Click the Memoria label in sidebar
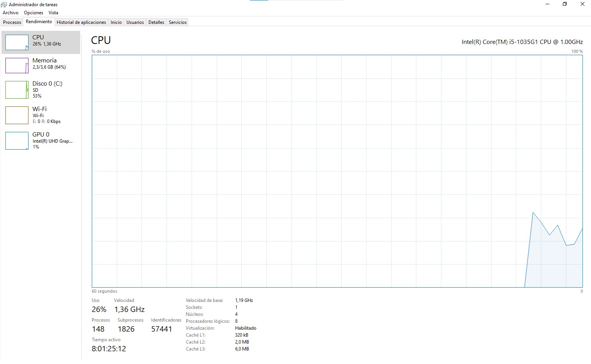 44,61
